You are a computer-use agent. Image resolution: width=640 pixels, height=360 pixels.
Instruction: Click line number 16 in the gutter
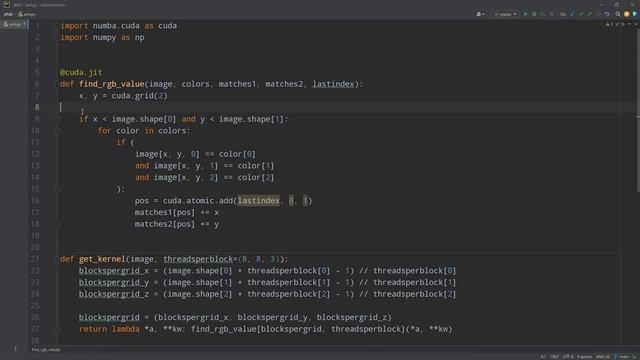[x=36, y=201]
